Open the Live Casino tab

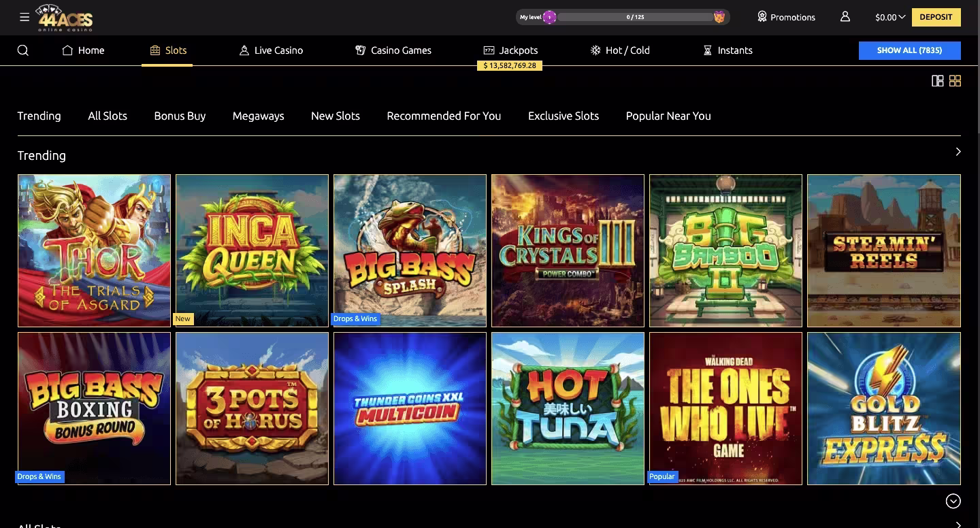tap(271, 50)
